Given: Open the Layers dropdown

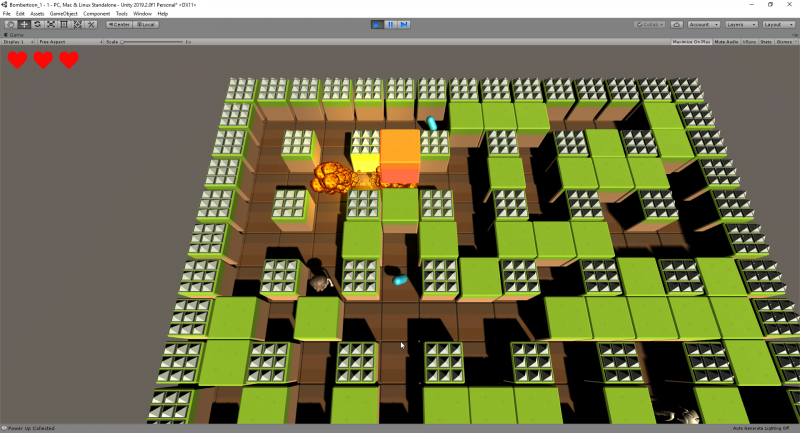Looking at the screenshot, I should tap(741, 24).
